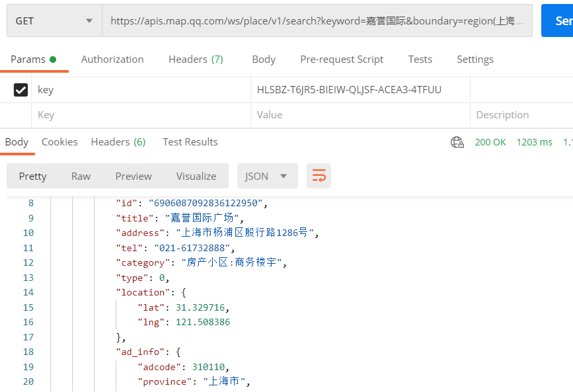Click the id value 6906087092836122950
573x392 pixels.
coord(206,204)
